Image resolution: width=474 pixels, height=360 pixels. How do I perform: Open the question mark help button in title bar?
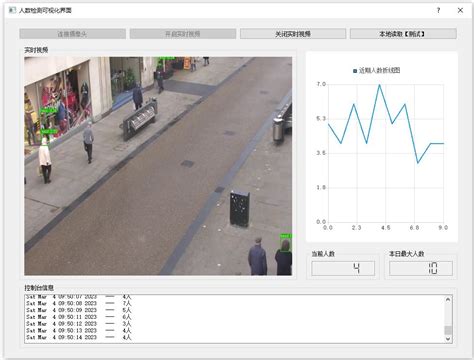438,10
